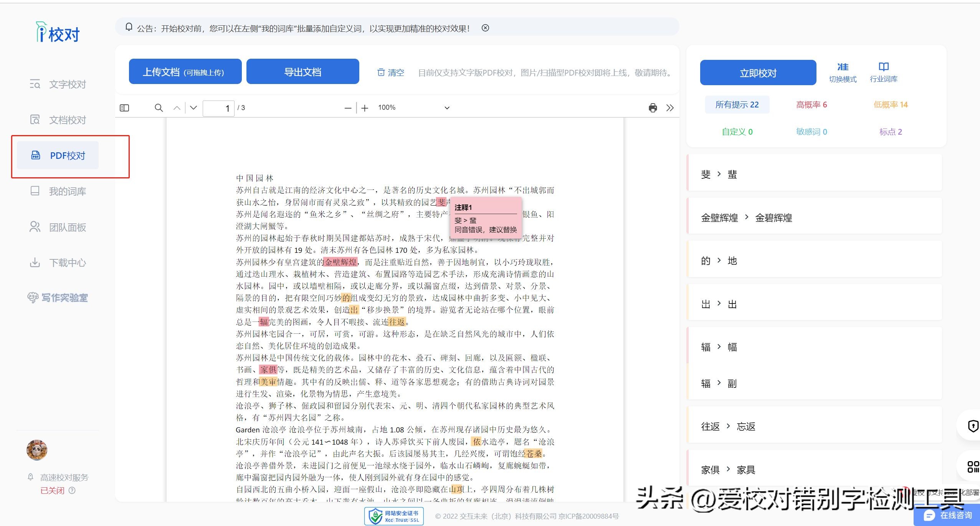Select the PDF校对 sidebar item
980x526 pixels.
tap(58, 155)
